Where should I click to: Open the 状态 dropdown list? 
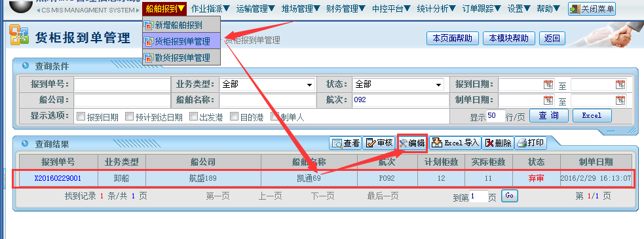pyautogui.click(x=398, y=84)
